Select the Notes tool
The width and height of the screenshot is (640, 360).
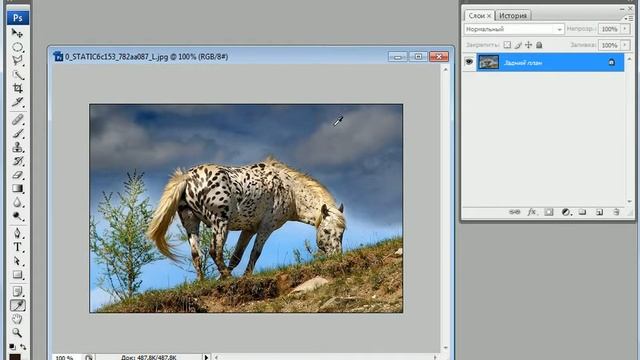[x=17, y=291]
